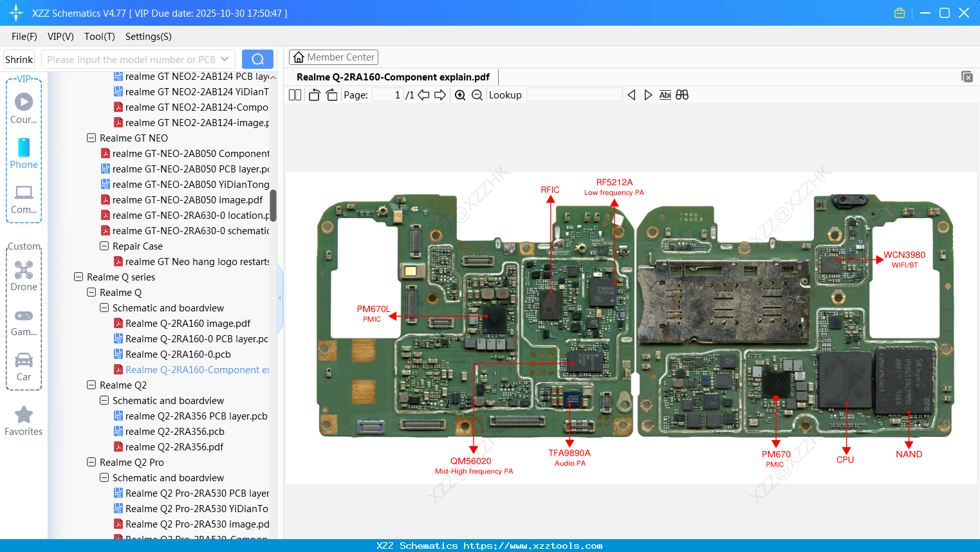Select the Realme Q-2RA160-Component explain.pdf tab
The height and width of the screenshot is (552, 980).
click(x=393, y=77)
